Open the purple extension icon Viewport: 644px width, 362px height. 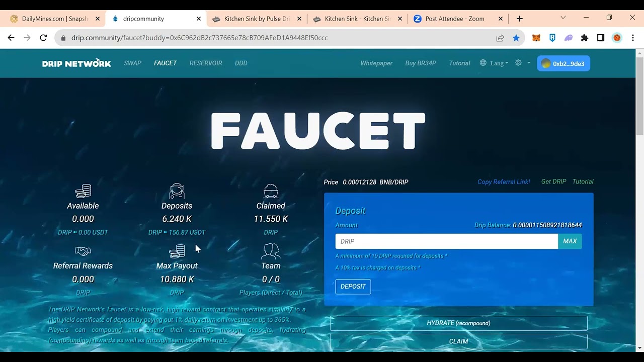tap(569, 38)
